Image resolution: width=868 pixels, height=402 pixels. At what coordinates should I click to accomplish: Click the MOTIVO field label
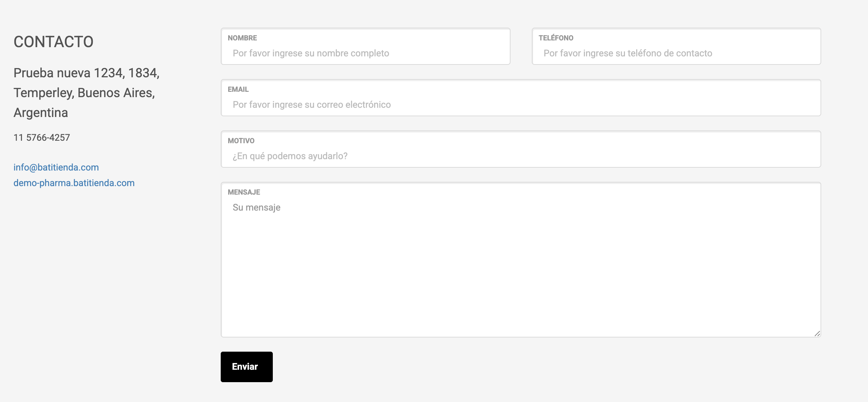point(241,141)
